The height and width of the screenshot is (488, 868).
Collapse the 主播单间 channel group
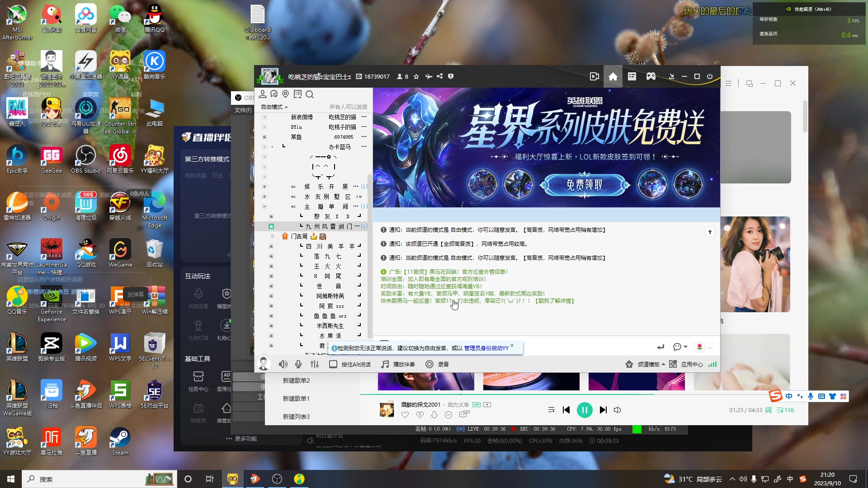point(264,206)
